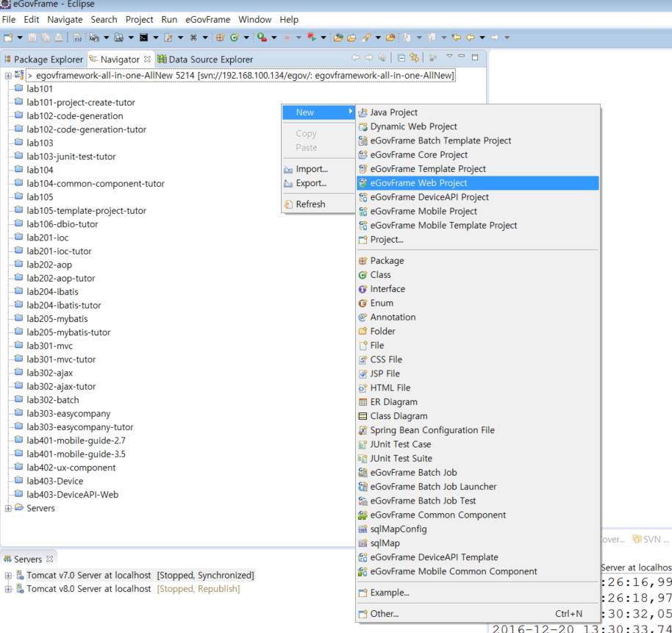This screenshot has height=633, width=672.
Task: Open the Navigator view menu dropdown arrow
Action: [x=449, y=57]
